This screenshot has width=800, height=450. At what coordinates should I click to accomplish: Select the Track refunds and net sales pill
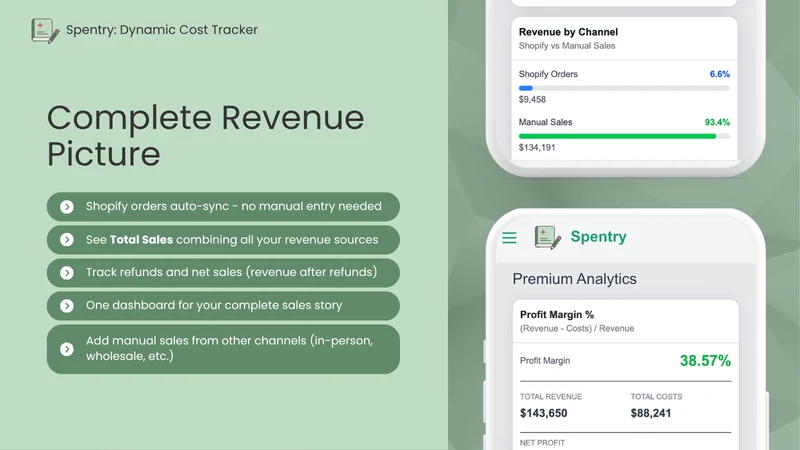click(223, 273)
